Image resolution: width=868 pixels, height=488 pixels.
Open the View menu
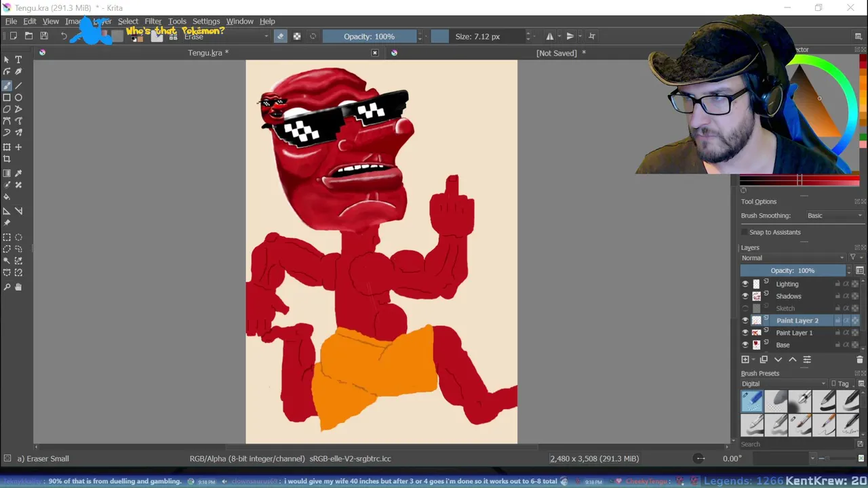tap(51, 21)
